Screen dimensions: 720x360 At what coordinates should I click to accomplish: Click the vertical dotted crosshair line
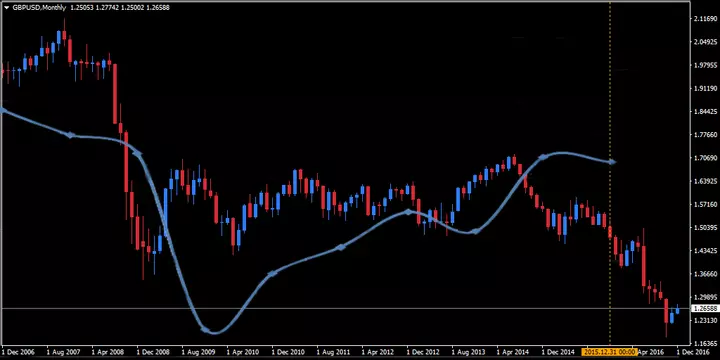pyautogui.click(x=610, y=174)
